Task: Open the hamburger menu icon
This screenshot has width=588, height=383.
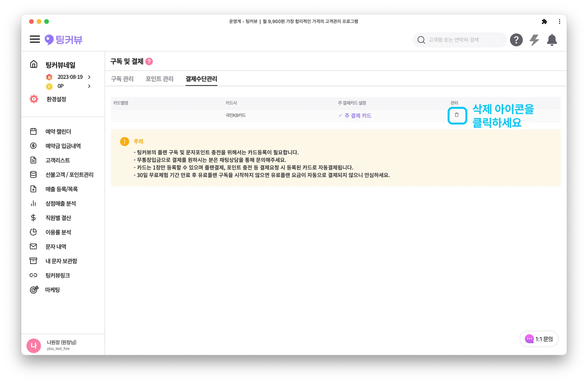Action: pos(35,39)
